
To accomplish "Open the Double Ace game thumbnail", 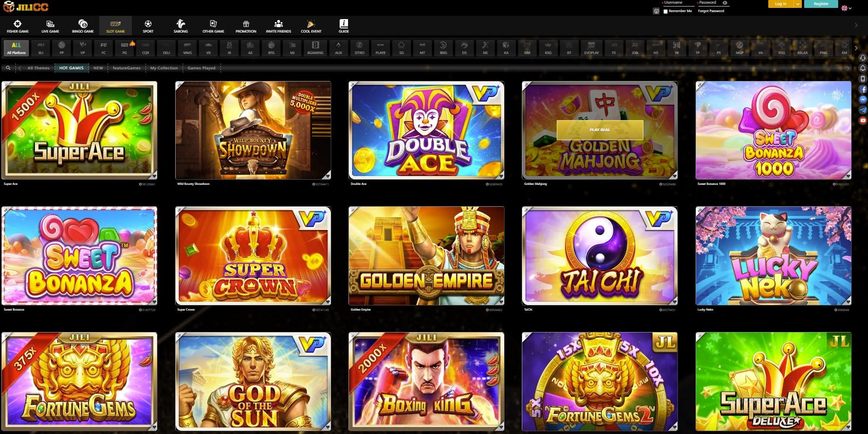I will click(426, 130).
